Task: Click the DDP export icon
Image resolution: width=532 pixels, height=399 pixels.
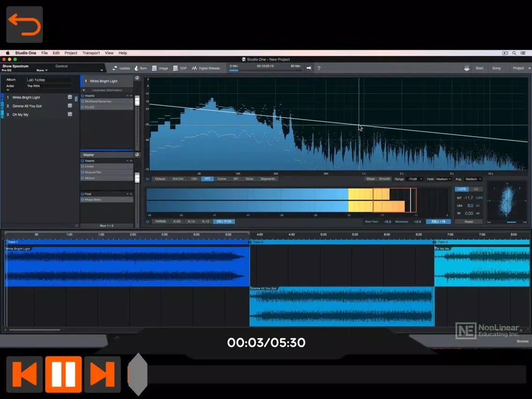Action: [176, 68]
